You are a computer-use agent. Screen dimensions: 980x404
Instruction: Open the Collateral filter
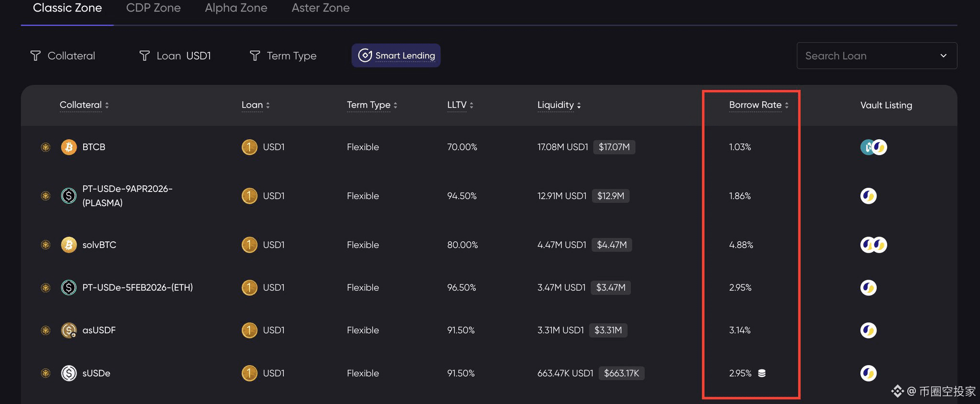63,56
